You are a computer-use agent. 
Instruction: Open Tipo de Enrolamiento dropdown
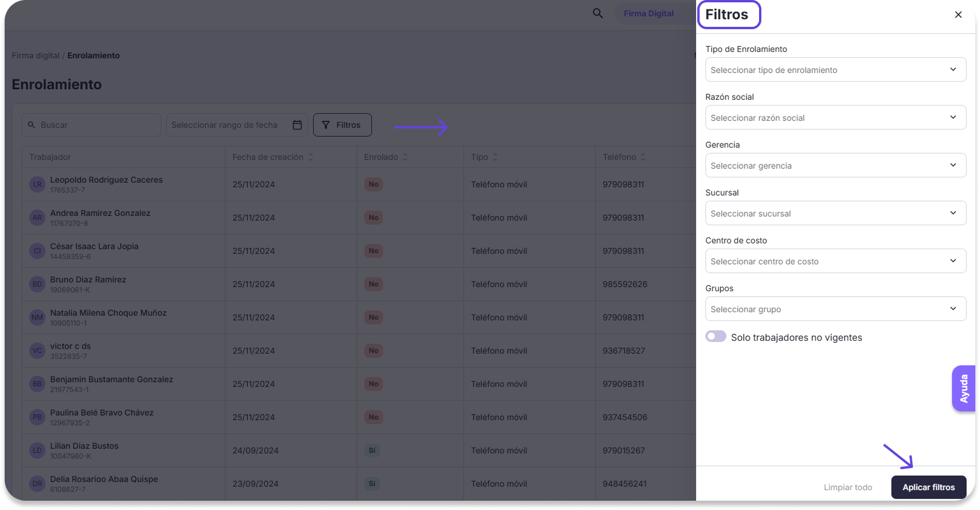[835, 69]
